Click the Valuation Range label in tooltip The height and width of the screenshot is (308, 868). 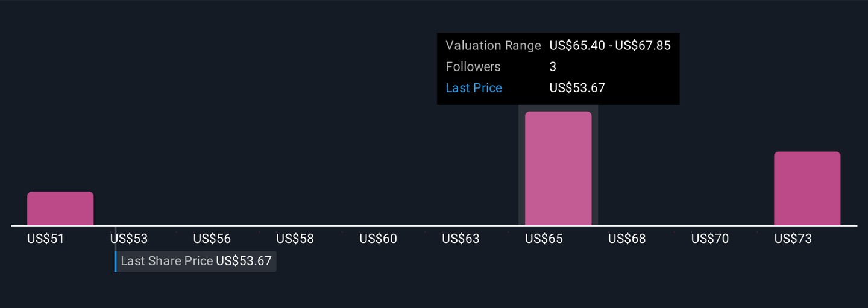point(493,46)
